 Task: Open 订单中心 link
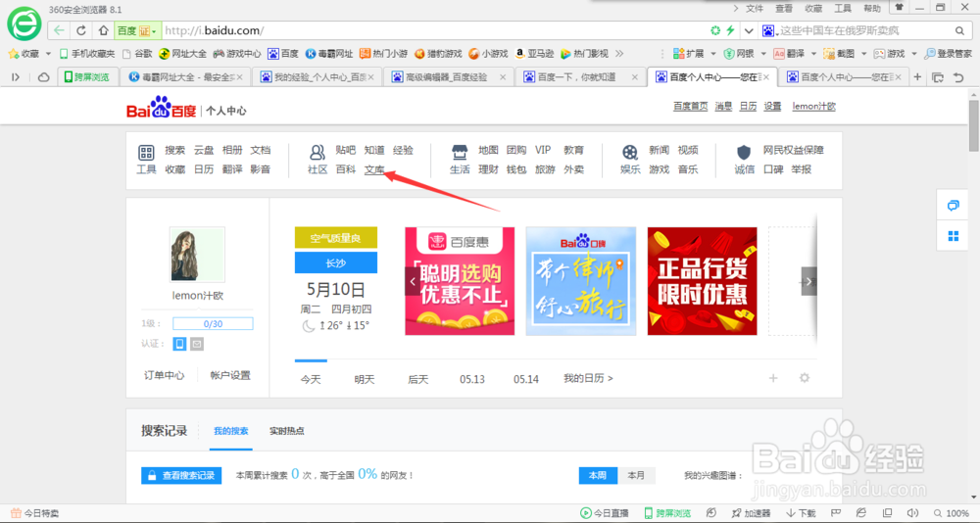[165, 375]
